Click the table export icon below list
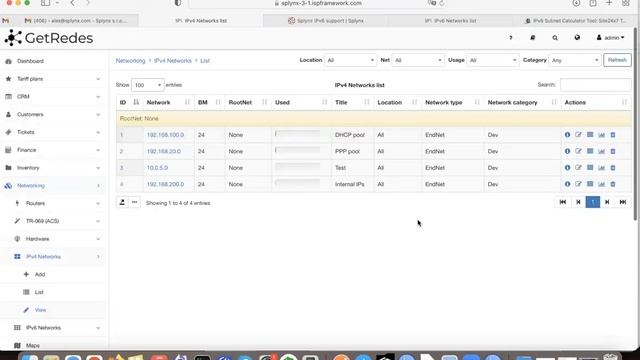The image size is (640, 360). point(122,202)
